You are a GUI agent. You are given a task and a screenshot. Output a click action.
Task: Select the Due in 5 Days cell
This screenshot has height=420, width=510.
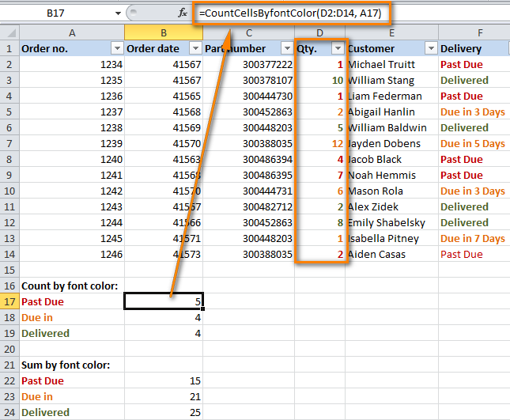pos(472,143)
